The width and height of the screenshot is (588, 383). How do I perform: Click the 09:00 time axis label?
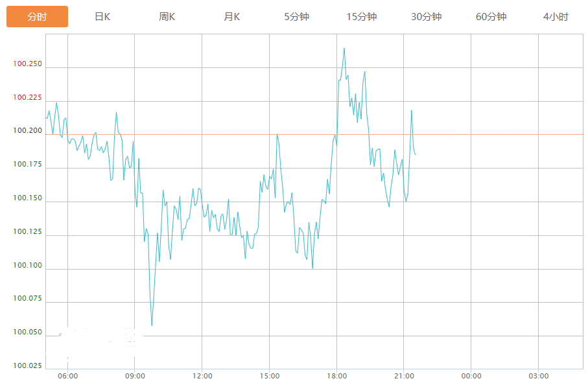(135, 376)
